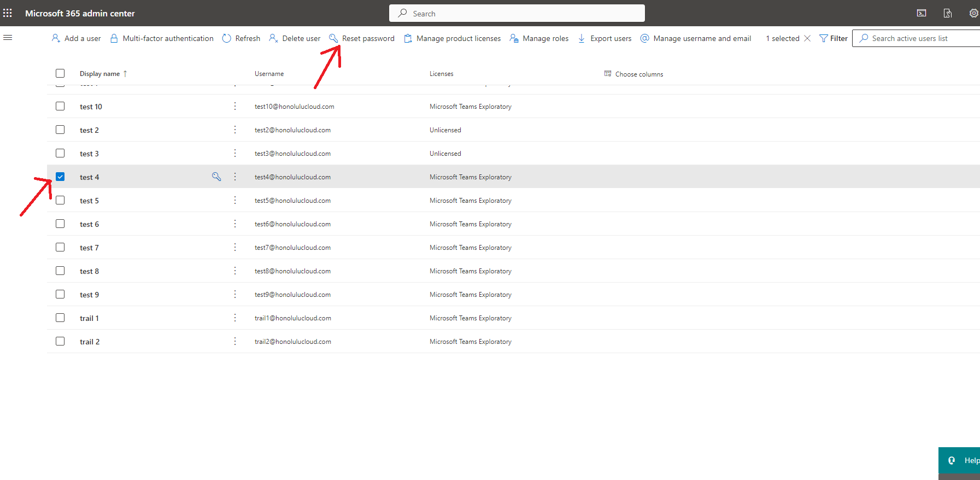Clear selection with the X icon
The height and width of the screenshot is (480, 980).
[x=807, y=38]
